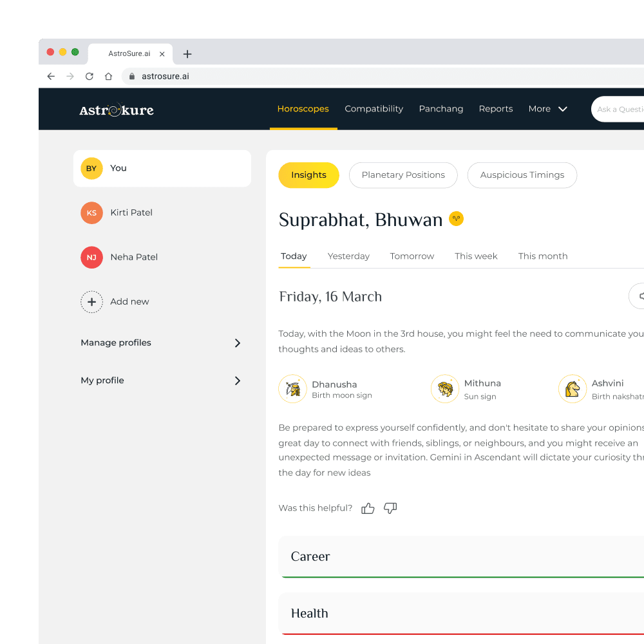Click the Ashvini horse nakshatra icon

click(x=572, y=389)
